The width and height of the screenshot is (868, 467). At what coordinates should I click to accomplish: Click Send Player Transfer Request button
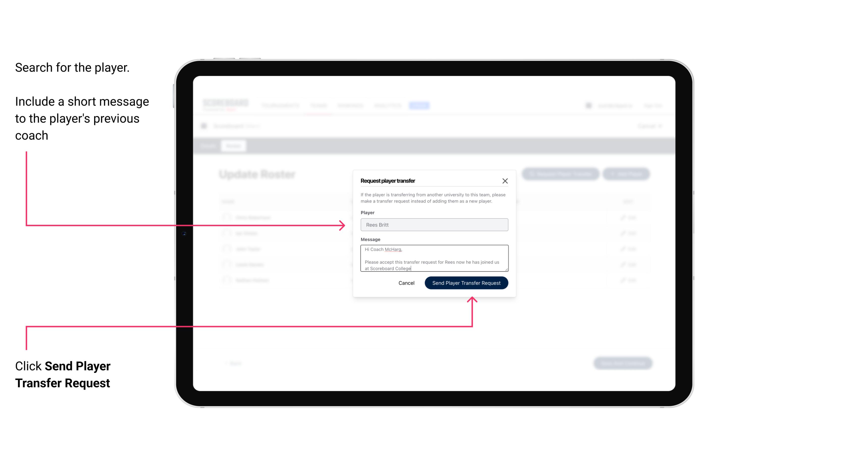click(467, 282)
